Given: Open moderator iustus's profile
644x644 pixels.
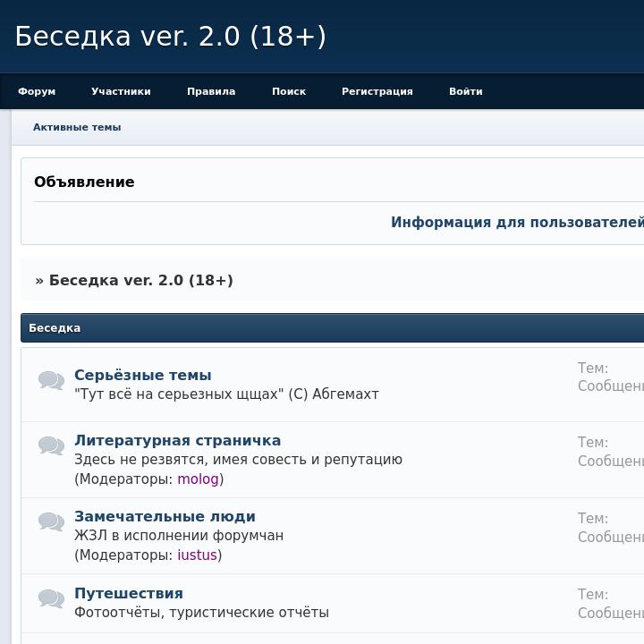Looking at the screenshot, I should click(x=197, y=555).
